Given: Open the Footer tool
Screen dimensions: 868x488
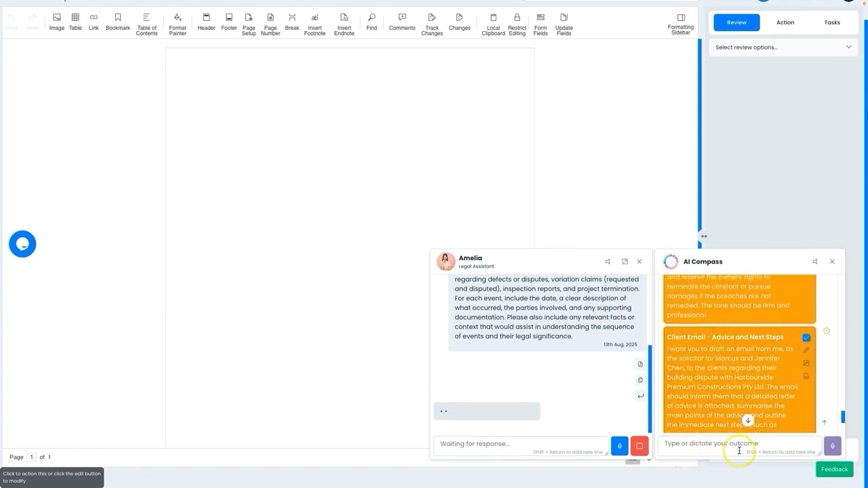Looking at the screenshot, I should click(229, 22).
